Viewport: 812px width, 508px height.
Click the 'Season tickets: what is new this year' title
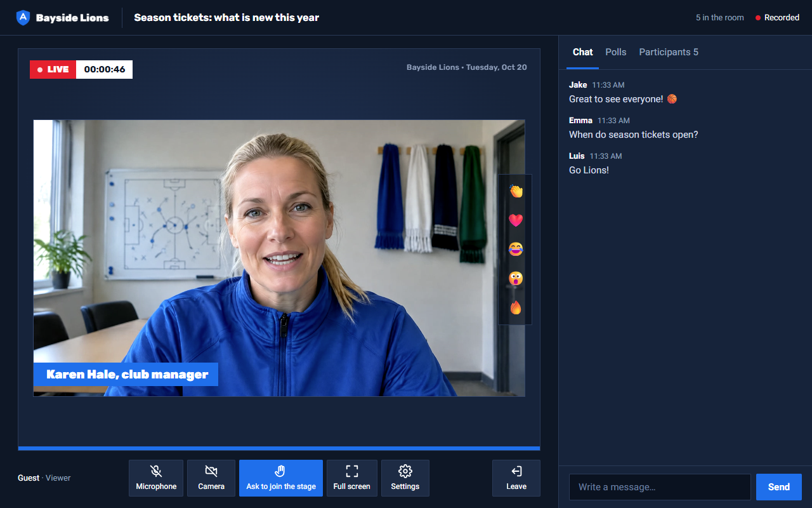click(226, 18)
